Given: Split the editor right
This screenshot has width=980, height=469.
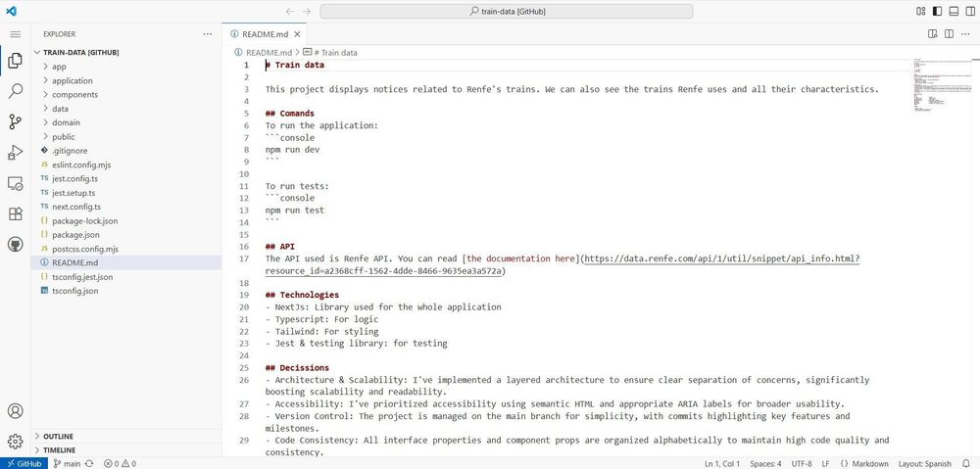Looking at the screenshot, I should tap(949, 34).
